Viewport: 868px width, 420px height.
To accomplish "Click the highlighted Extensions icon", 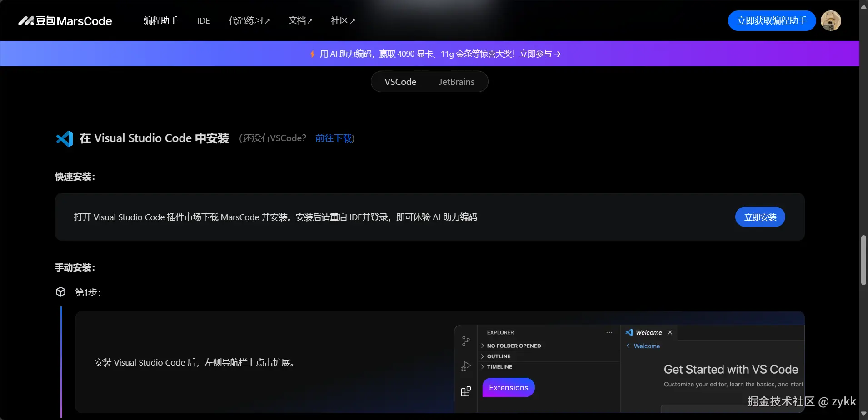I will point(465,391).
